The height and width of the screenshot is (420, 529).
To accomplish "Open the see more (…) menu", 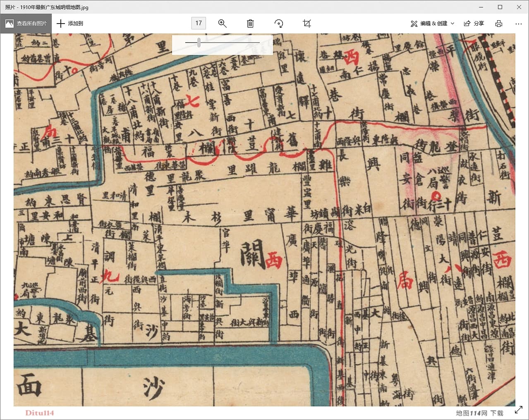I will [519, 24].
